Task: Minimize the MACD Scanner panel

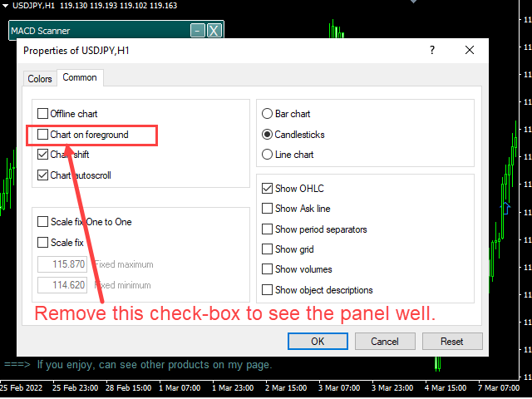Action: click(x=198, y=31)
